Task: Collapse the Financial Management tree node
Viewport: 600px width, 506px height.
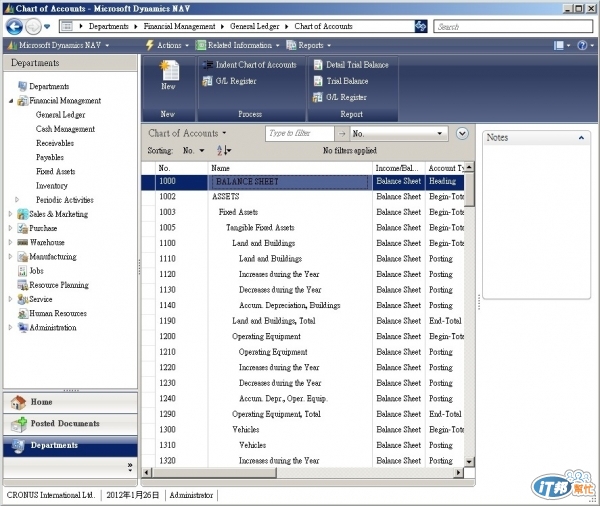Action: tap(11, 101)
